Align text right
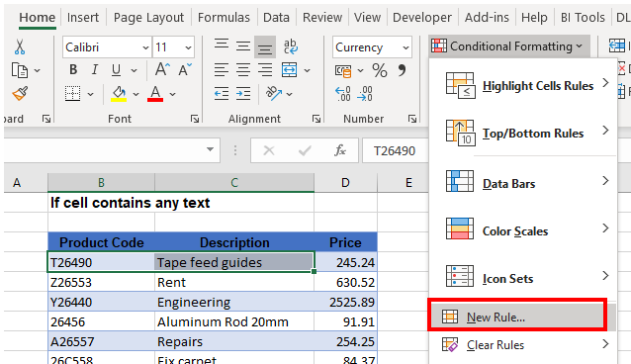631x364 pixels. click(265, 70)
